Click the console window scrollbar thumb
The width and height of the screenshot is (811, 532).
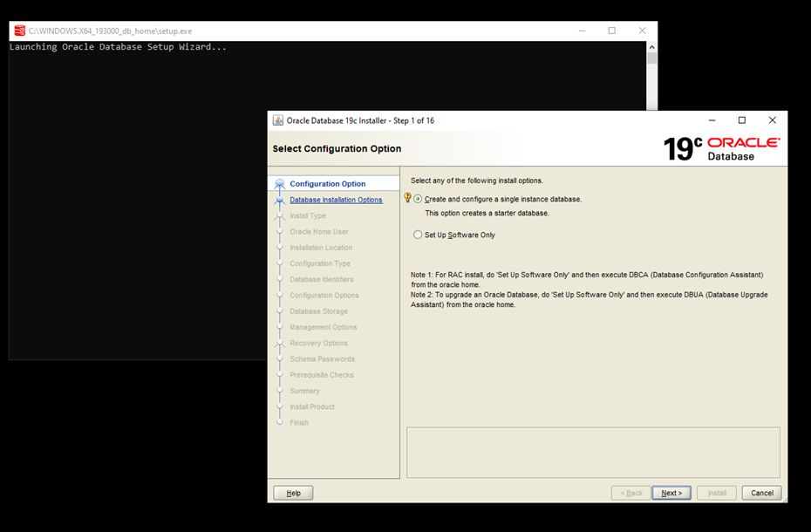[651, 58]
